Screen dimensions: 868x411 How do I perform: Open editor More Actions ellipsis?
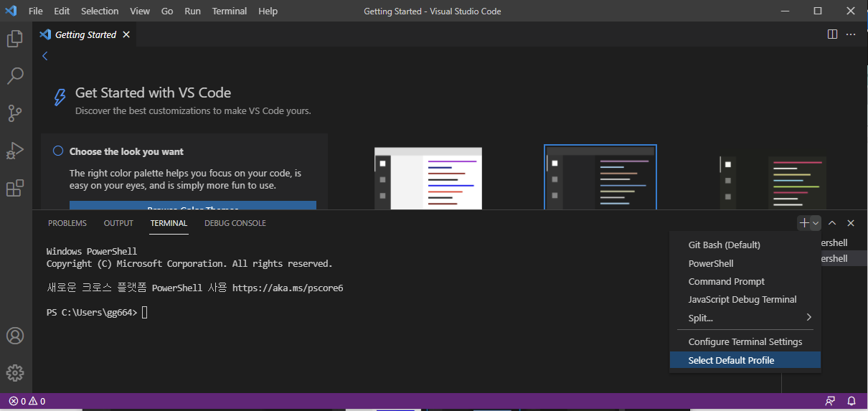click(852, 34)
